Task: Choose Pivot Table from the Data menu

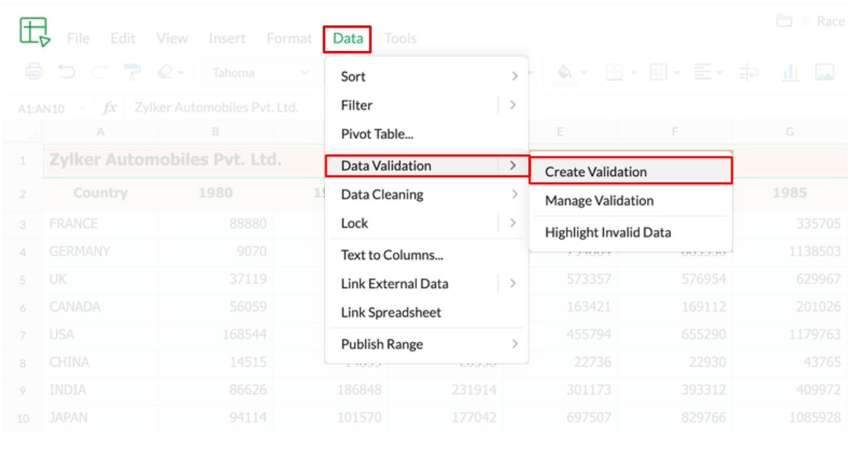Action: tap(377, 135)
